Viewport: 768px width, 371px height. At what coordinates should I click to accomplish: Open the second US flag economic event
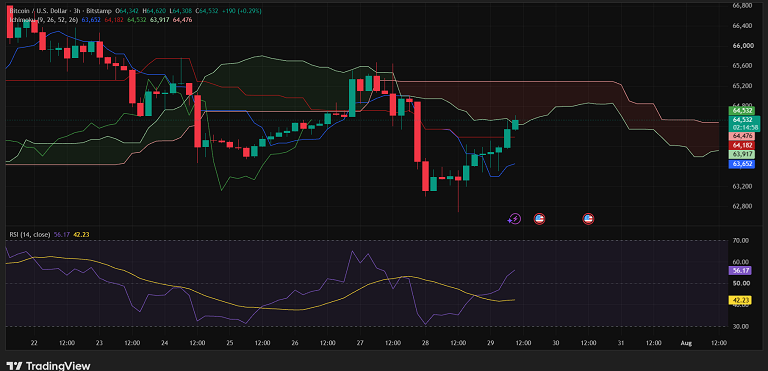[x=588, y=219]
